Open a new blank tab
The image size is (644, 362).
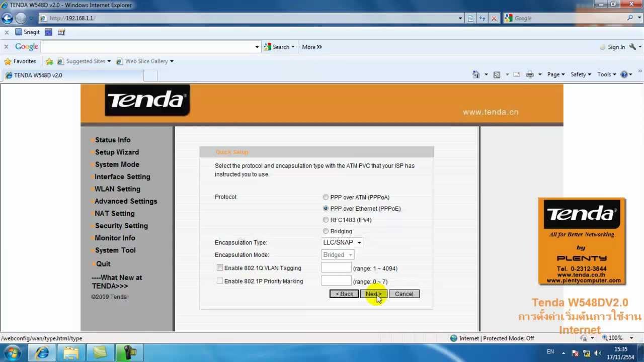click(x=150, y=75)
